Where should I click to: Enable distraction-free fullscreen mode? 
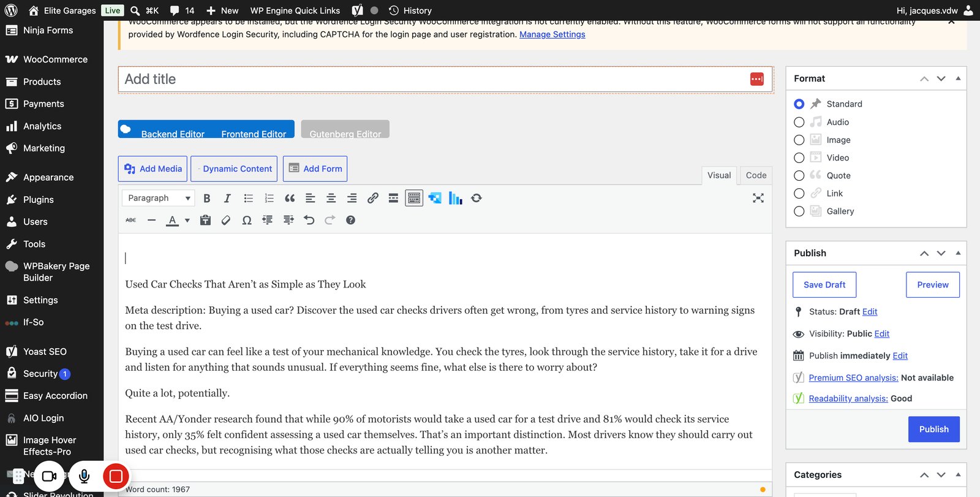(x=758, y=198)
